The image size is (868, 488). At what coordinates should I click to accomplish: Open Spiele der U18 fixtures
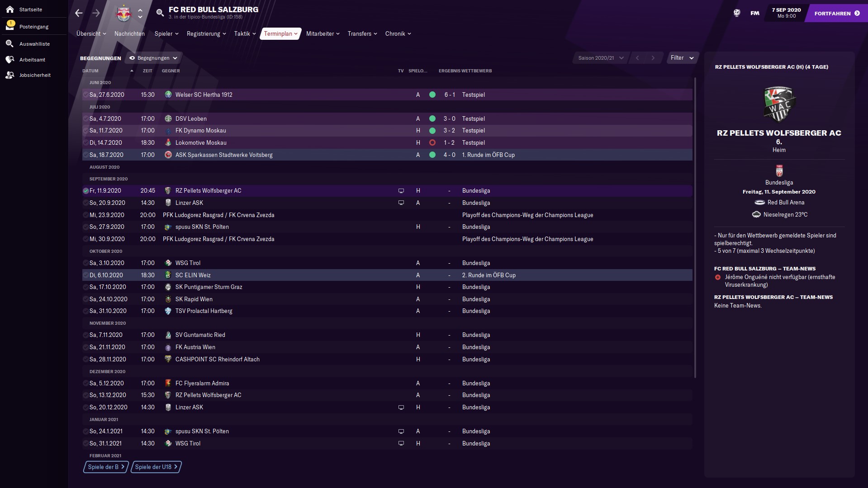(x=156, y=467)
